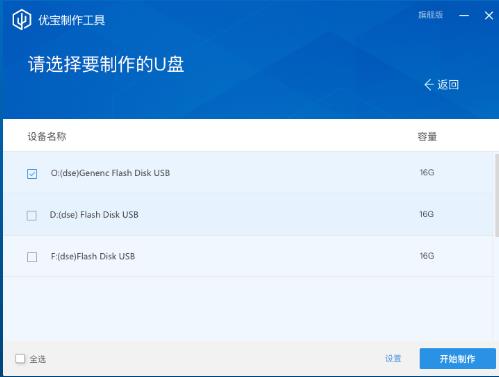Image resolution: width=499 pixels, height=377 pixels.
Task: Select the O:(dse)Generic Flash Disk USB row text
Action: point(110,173)
